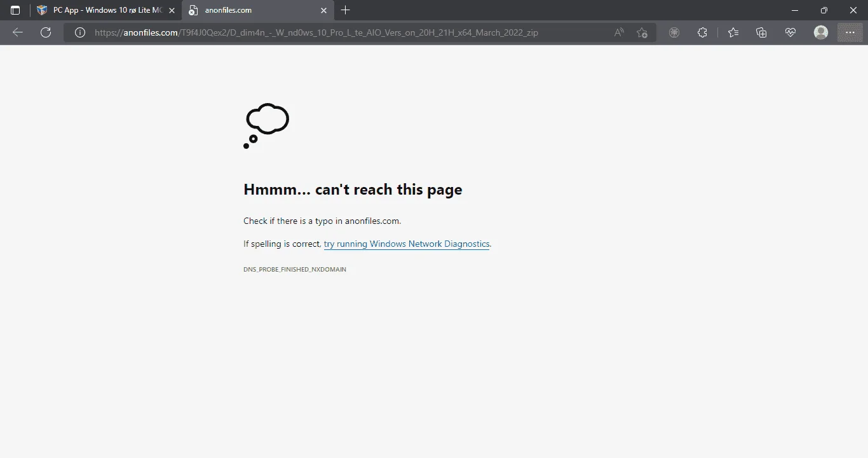Open Read aloud from address bar
Viewport: 868px width, 458px height.
pyautogui.click(x=619, y=32)
